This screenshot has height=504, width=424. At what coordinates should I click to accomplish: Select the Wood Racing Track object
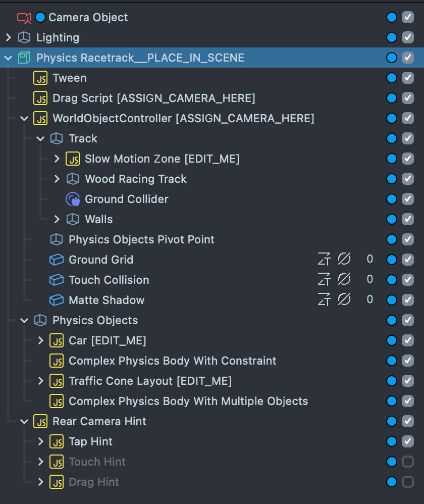pos(136,179)
